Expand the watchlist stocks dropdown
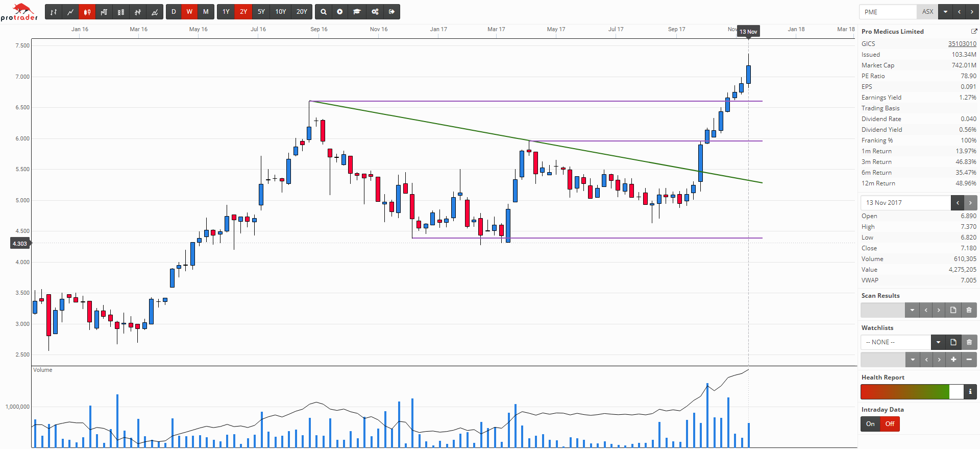 pos(913,360)
